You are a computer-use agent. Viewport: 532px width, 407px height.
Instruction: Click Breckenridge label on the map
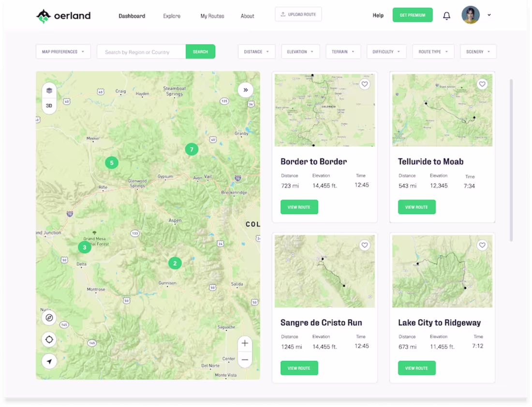pos(234,192)
